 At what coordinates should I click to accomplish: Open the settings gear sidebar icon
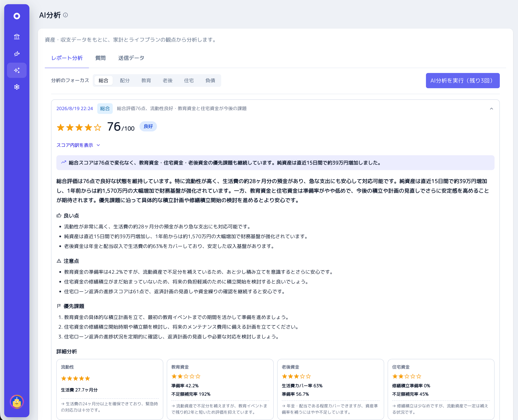[17, 87]
